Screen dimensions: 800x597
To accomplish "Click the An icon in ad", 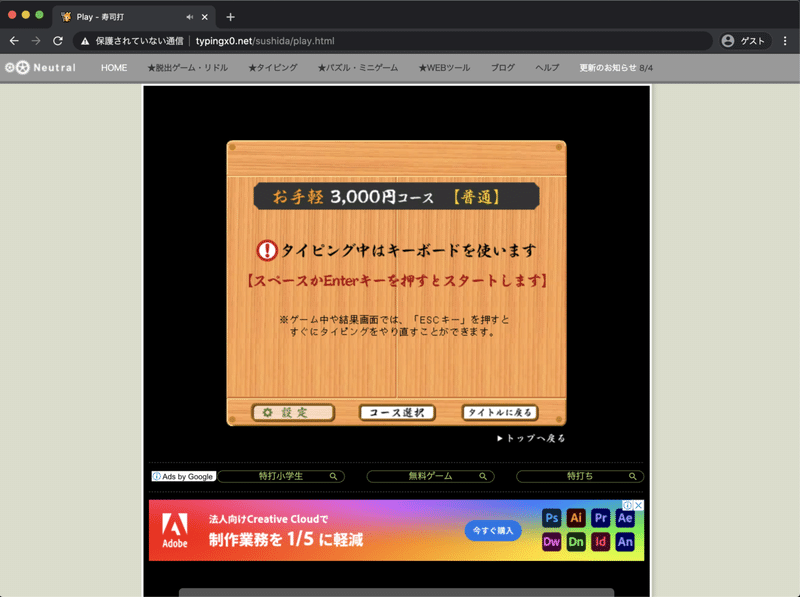I will coord(625,542).
